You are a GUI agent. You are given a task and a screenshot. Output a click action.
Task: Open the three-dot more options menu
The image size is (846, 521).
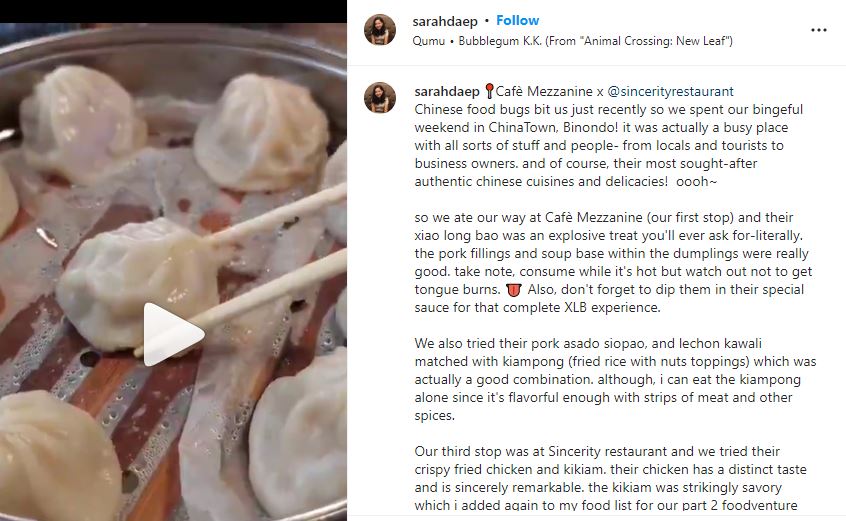818,30
